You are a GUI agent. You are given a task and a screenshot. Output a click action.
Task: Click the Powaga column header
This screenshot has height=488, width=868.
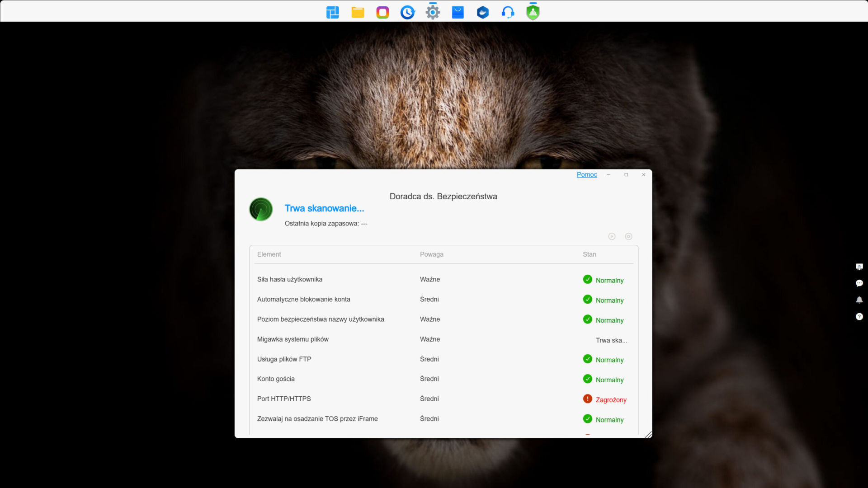[432, 254]
